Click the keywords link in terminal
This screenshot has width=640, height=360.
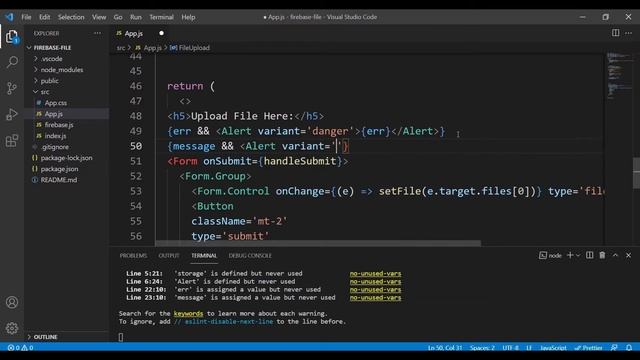tap(188, 313)
